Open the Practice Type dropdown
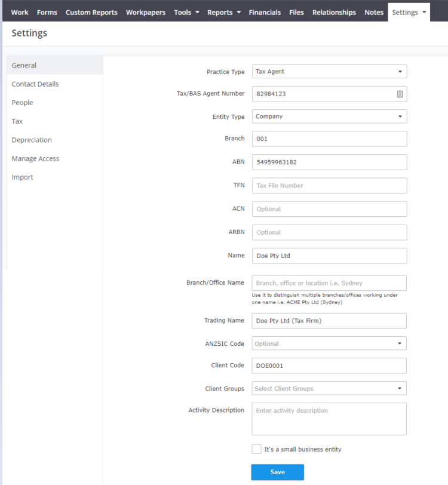Image resolution: width=448 pixels, height=485 pixels. point(401,71)
